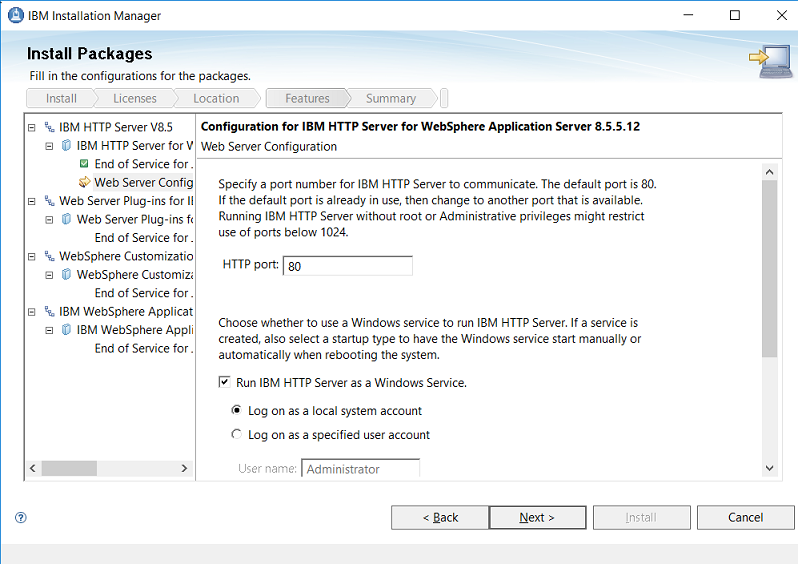Click the WebSphere Customization package icon
Viewport: 798px width, 564px height.
click(66, 274)
